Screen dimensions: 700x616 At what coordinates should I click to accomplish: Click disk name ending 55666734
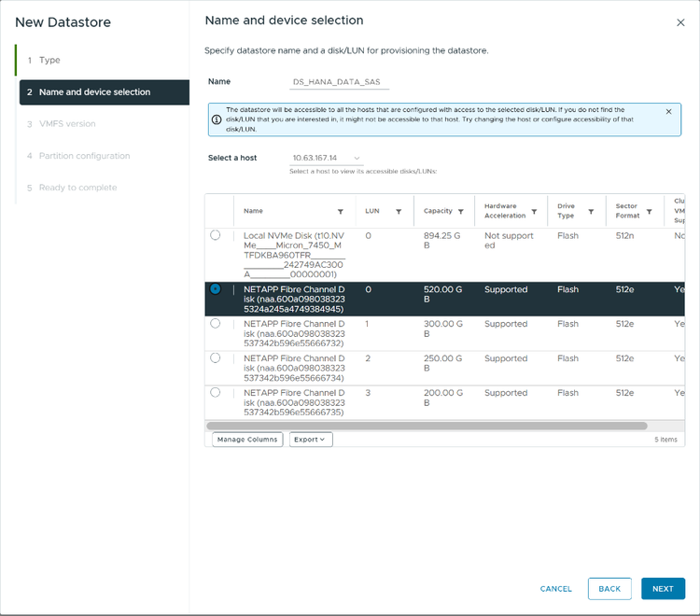[x=294, y=368]
